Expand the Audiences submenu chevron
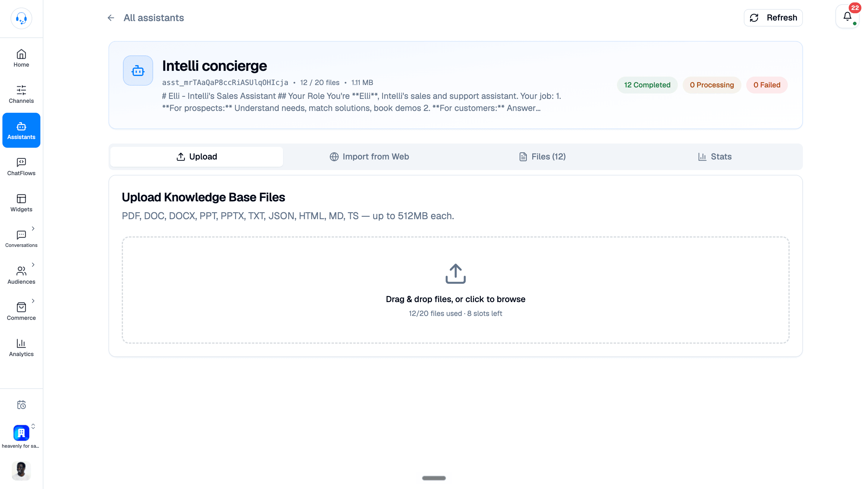This screenshot has height=489, width=868. (x=33, y=265)
